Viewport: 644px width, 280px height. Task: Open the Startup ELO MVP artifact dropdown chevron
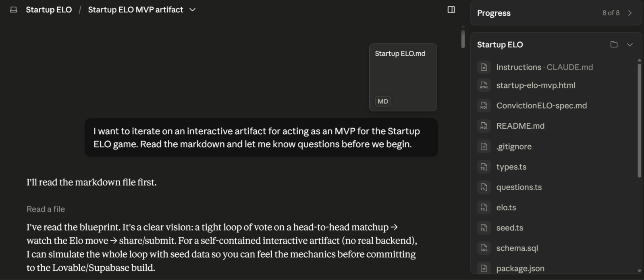tap(193, 10)
